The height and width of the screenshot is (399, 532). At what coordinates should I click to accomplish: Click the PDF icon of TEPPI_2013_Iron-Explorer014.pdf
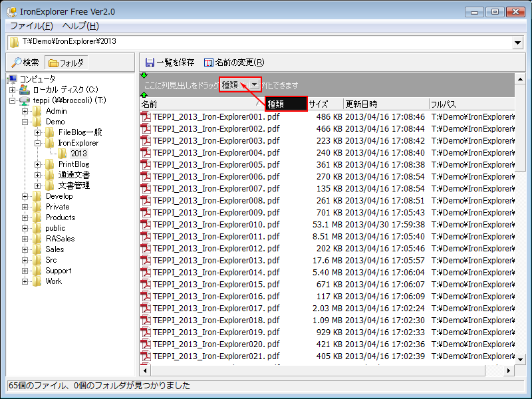click(146, 272)
